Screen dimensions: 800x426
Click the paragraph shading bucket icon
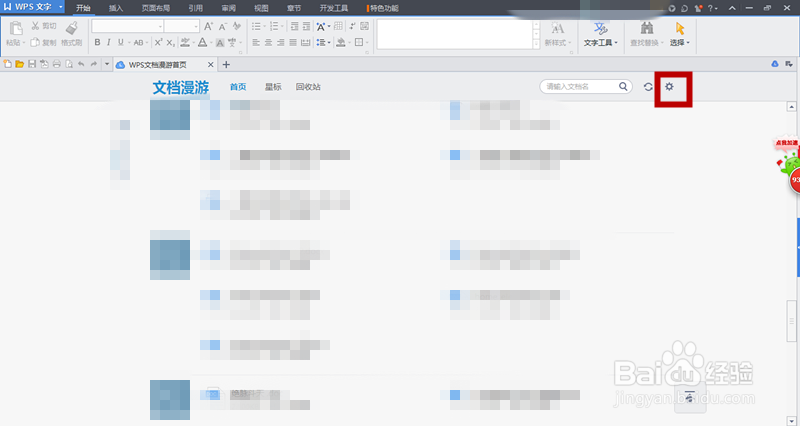pyautogui.click(x=341, y=42)
